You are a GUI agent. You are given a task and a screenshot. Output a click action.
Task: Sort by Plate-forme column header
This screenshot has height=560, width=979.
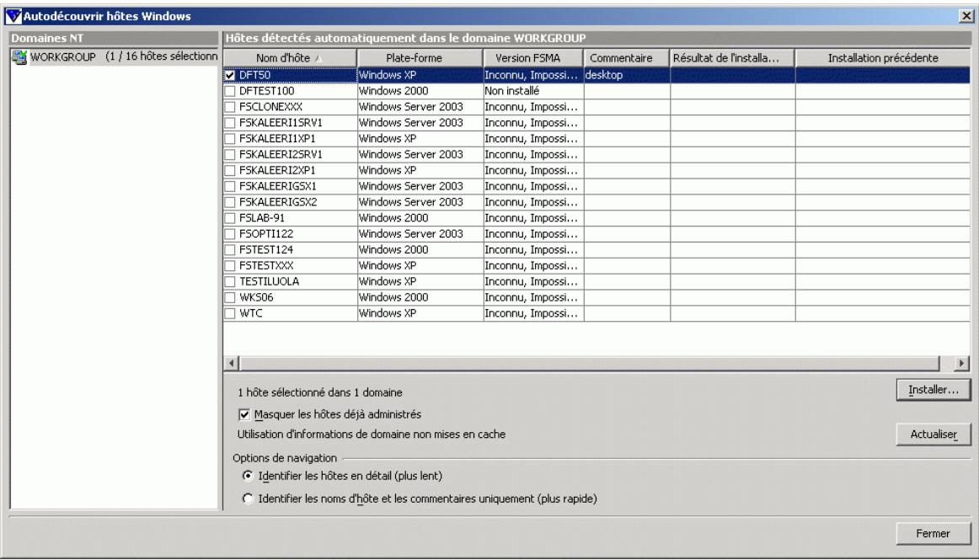pyautogui.click(x=420, y=58)
